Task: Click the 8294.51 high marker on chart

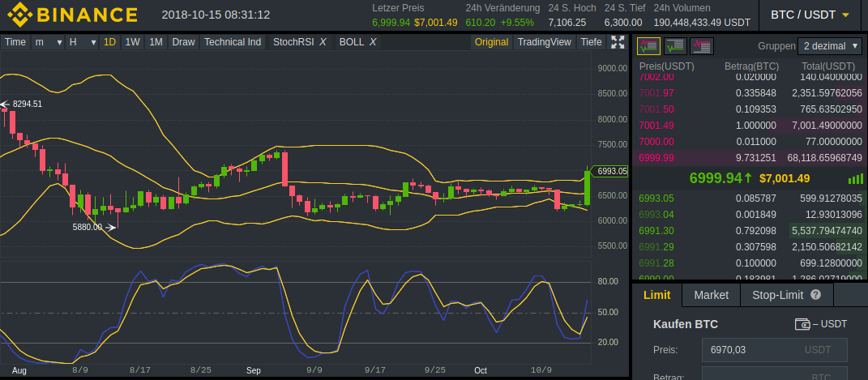Action: click(22, 104)
